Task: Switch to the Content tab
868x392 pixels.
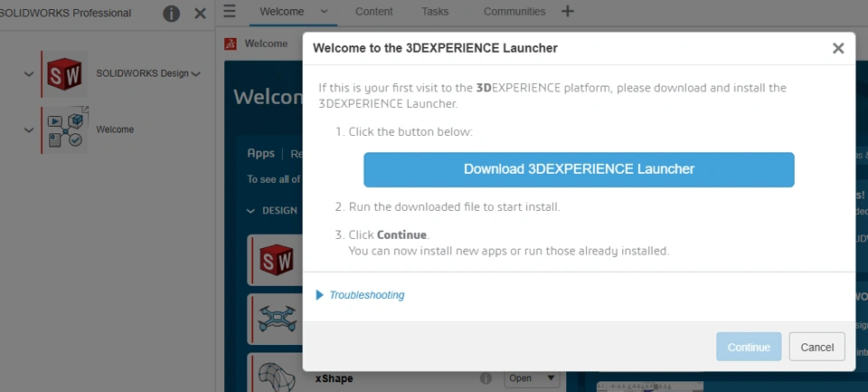Action: pos(374,12)
